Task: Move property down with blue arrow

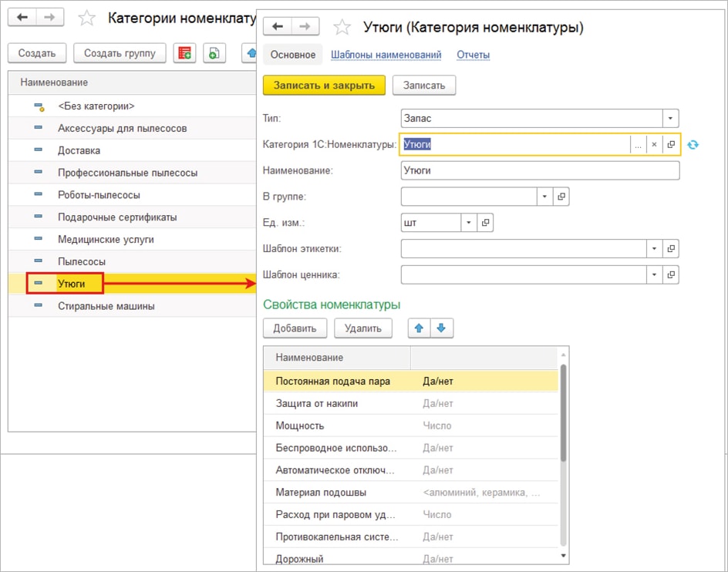Action: click(x=441, y=328)
